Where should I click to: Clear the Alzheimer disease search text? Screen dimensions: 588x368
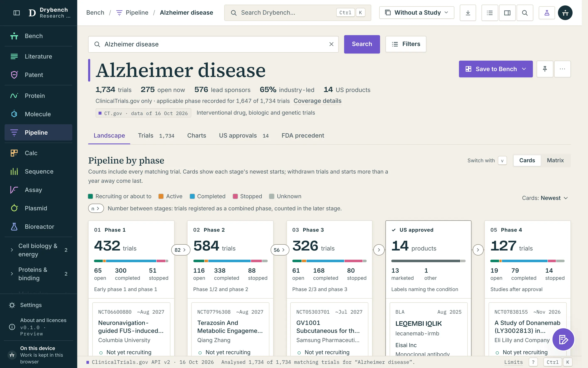point(331,44)
